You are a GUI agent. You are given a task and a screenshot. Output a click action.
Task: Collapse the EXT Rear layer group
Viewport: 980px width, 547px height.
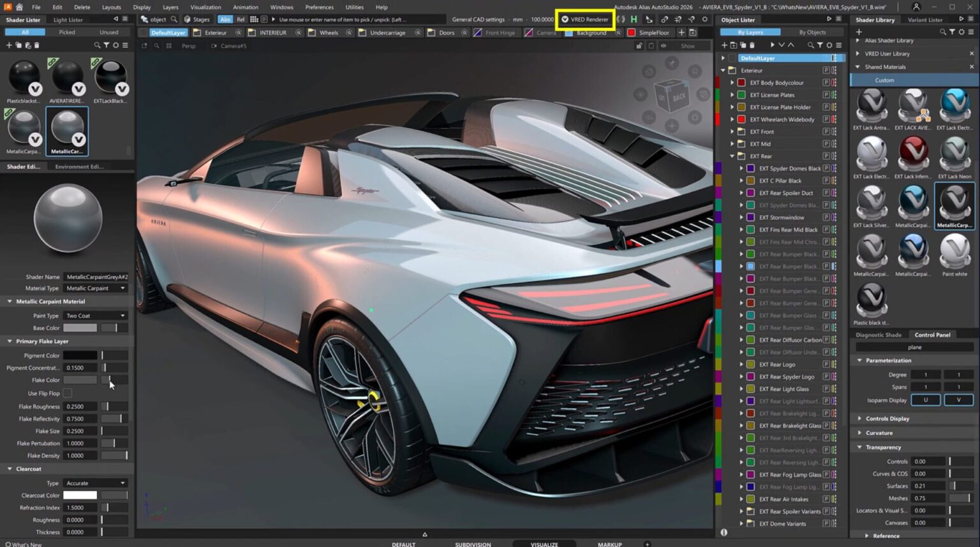[732, 156]
